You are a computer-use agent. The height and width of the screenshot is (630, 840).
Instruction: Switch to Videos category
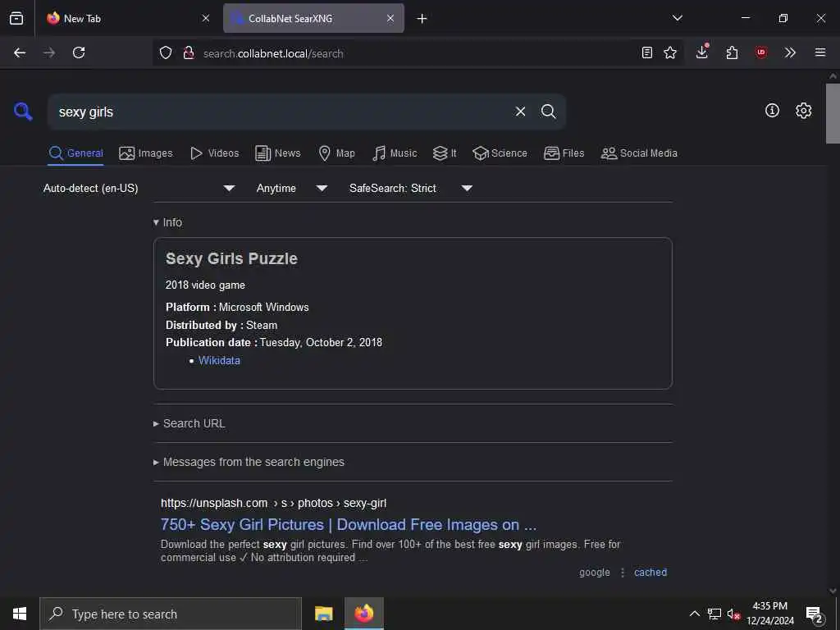[x=214, y=153]
